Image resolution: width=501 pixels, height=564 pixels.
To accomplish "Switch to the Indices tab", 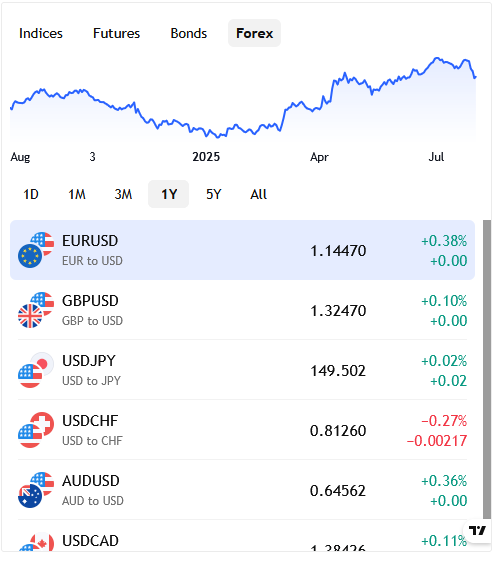I will tap(41, 33).
